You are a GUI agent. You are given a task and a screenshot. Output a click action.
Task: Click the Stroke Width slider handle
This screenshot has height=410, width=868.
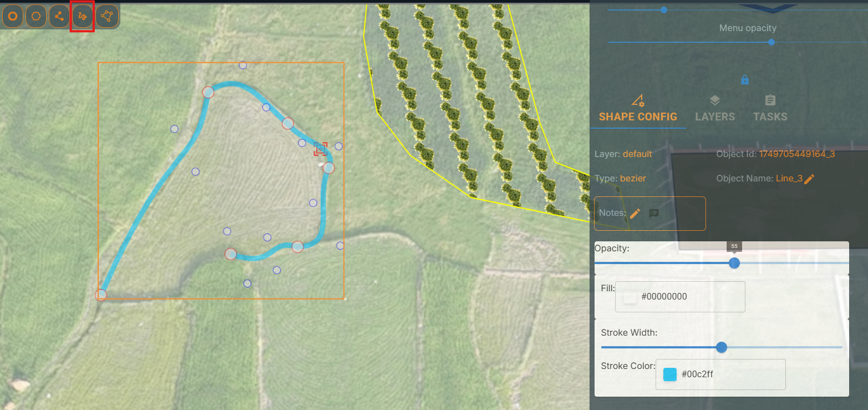(722, 347)
